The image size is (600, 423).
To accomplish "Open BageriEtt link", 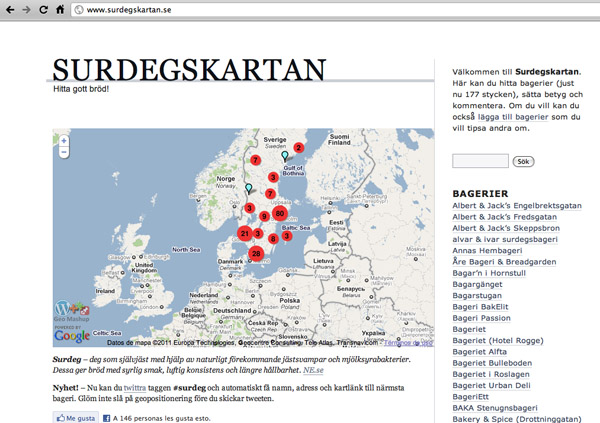I will click(470, 397).
